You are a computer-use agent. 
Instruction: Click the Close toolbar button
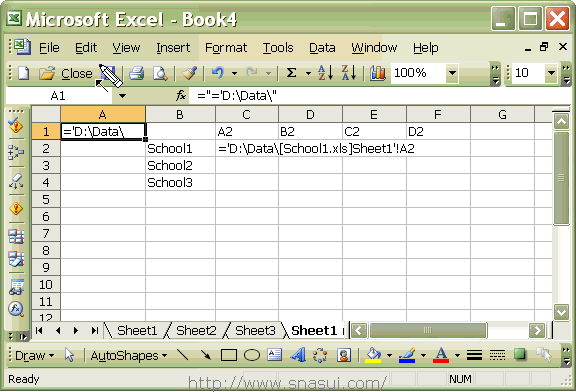(77, 74)
